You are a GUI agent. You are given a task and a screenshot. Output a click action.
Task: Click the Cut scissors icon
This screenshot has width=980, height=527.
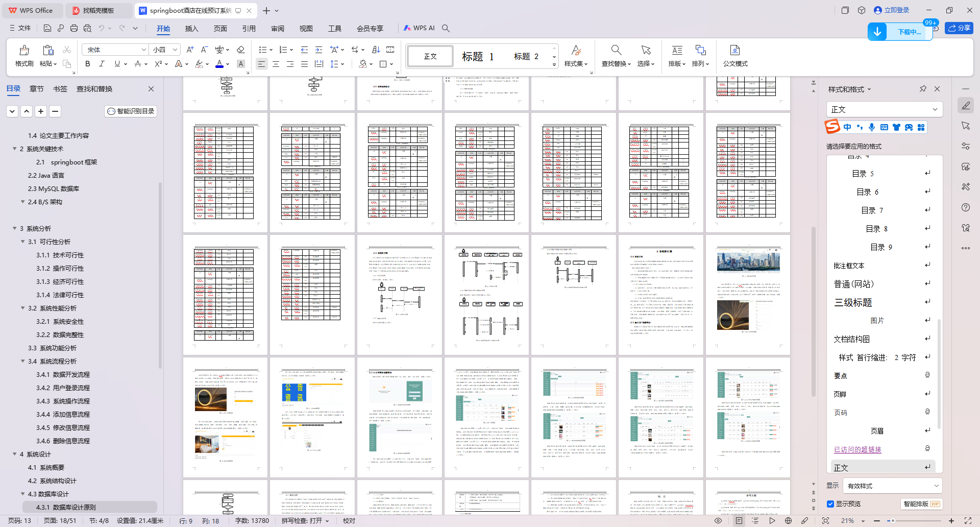(x=66, y=50)
